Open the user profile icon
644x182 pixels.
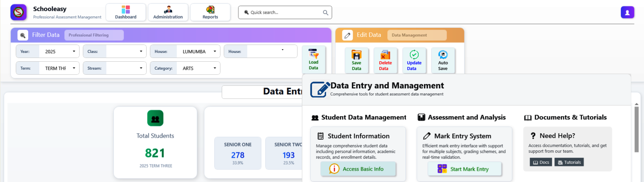(x=627, y=12)
